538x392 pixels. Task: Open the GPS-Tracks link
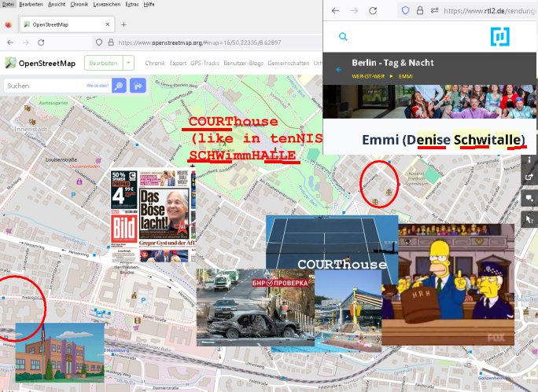tap(205, 63)
